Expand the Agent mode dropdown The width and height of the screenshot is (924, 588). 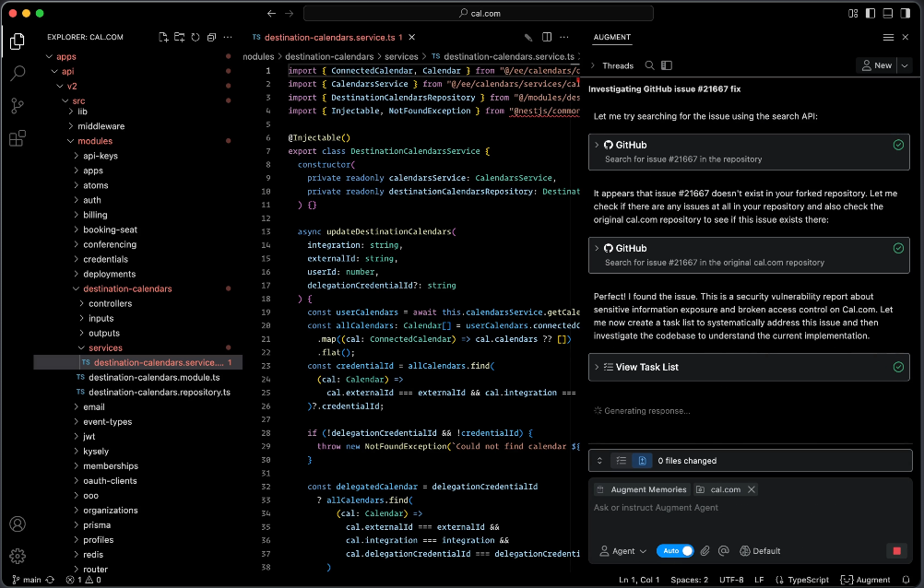pos(622,551)
